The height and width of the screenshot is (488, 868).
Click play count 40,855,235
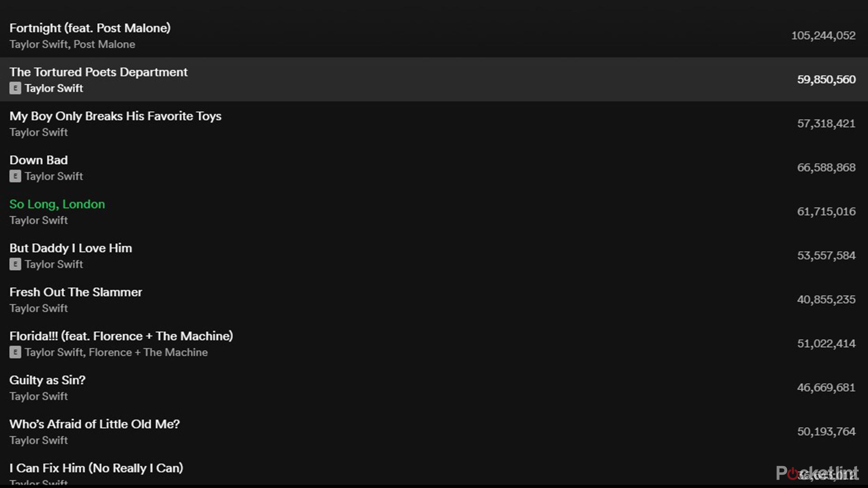tap(826, 300)
